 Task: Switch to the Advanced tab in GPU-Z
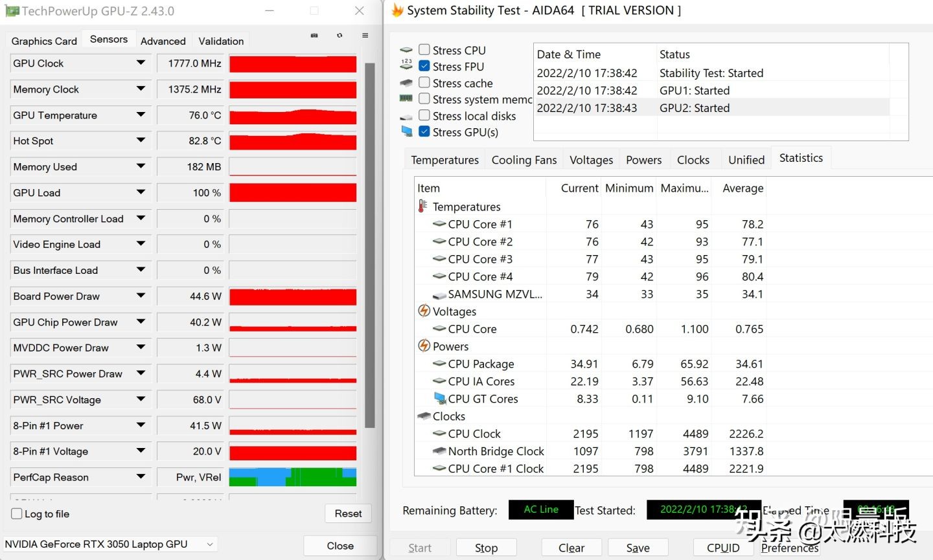(163, 41)
